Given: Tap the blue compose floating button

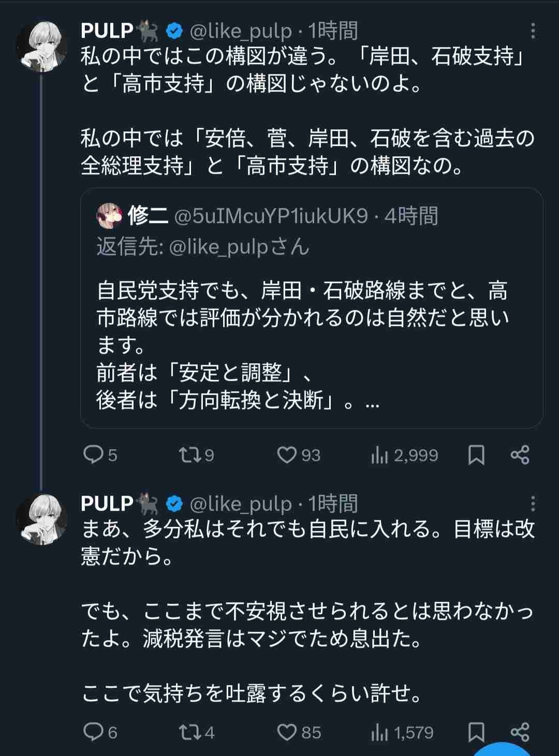Looking at the screenshot, I should click(x=502, y=750).
